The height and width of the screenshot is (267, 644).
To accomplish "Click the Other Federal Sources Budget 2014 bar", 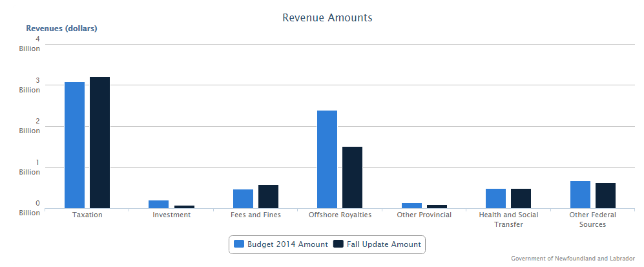I will [580, 195].
